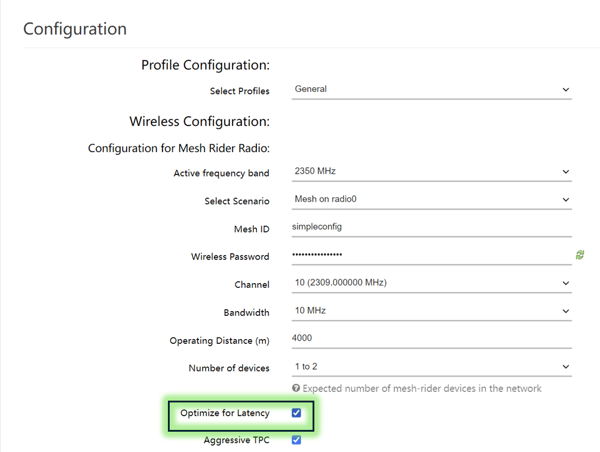
Task: Focus the Wireless Password field
Action: [432, 255]
